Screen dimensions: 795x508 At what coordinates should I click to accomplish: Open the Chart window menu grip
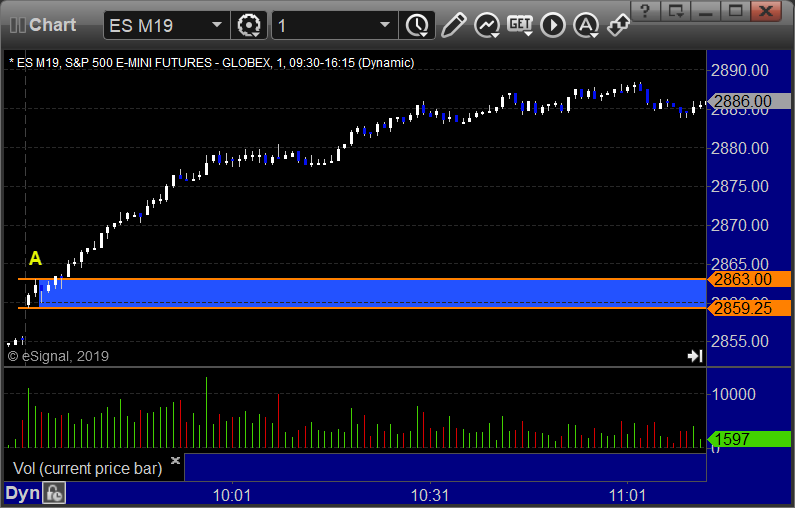17,25
